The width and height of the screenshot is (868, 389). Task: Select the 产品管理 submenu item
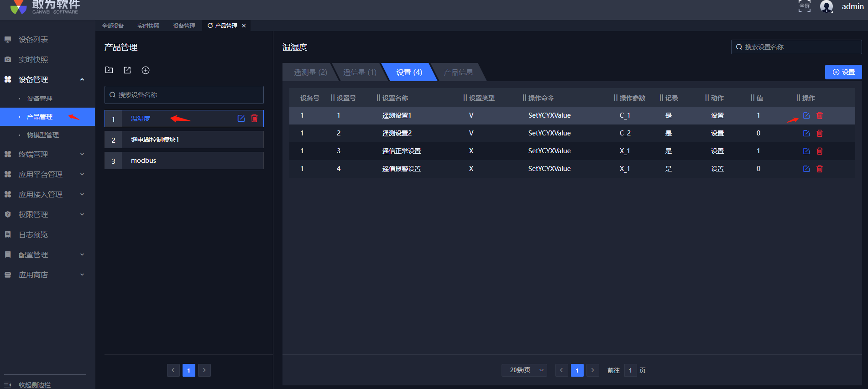47,117
